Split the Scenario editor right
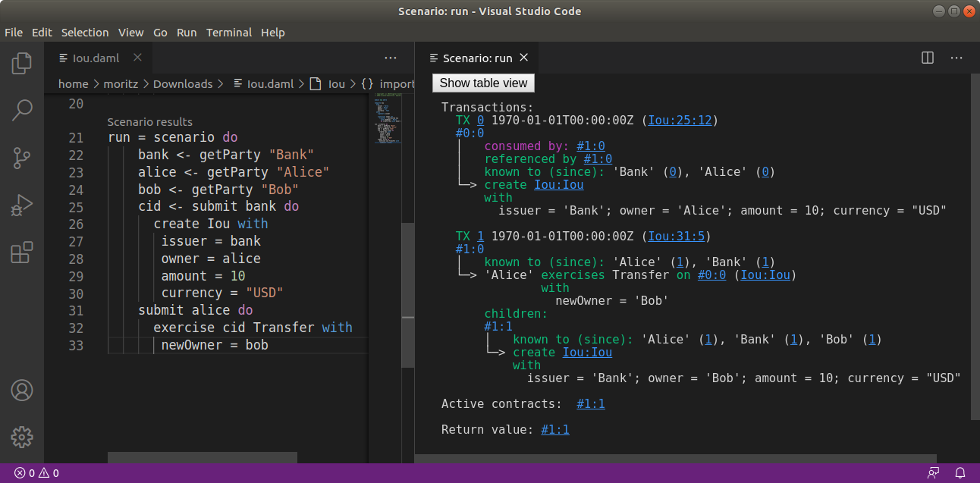This screenshot has height=483, width=980. 927,58
